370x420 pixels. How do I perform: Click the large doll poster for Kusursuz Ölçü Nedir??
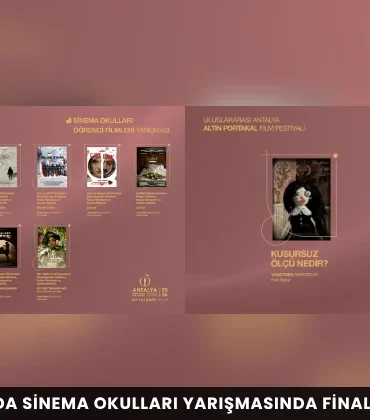(301, 199)
